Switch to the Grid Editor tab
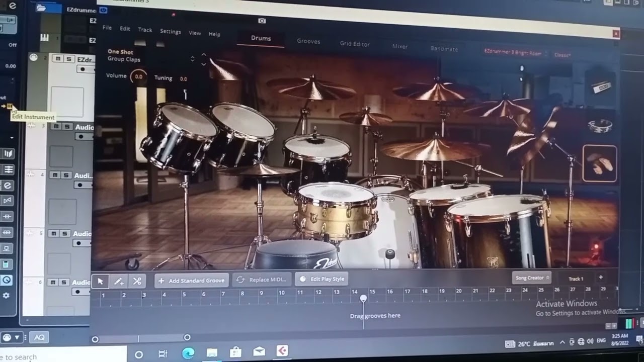 pos(355,44)
